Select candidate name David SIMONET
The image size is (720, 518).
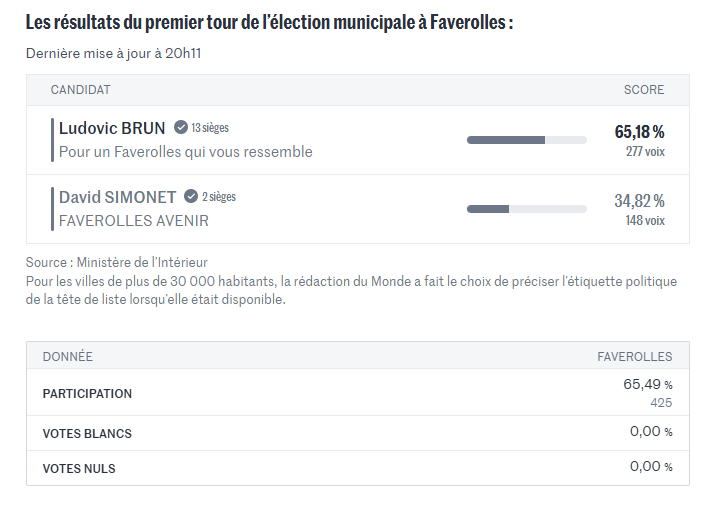tap(117, 197)
